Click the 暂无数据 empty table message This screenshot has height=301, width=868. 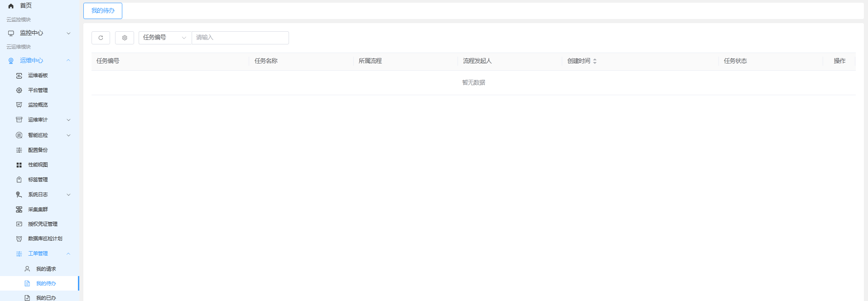point(473,83)
